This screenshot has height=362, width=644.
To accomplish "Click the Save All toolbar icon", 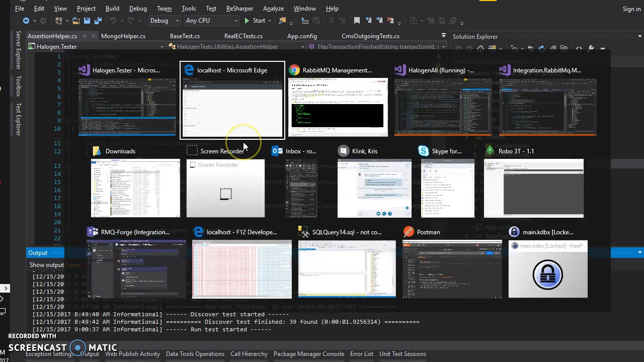I will (98, 21).
